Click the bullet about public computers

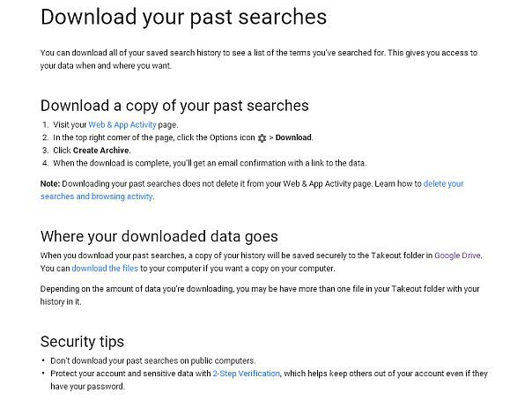pos(153,360)
